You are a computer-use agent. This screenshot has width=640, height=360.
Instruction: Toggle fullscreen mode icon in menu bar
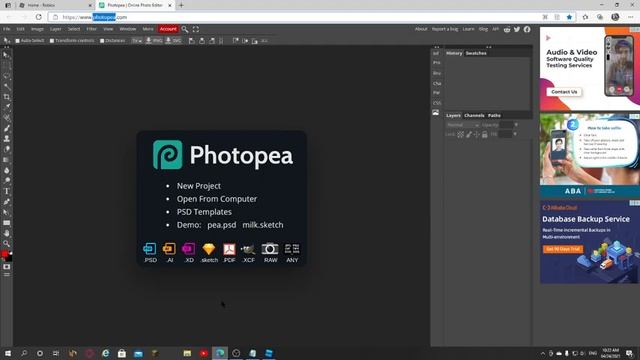[196, 29]
